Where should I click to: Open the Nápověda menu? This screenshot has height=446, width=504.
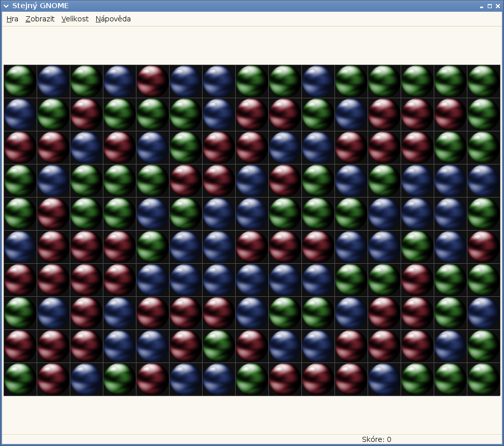[x=113, y=19]
